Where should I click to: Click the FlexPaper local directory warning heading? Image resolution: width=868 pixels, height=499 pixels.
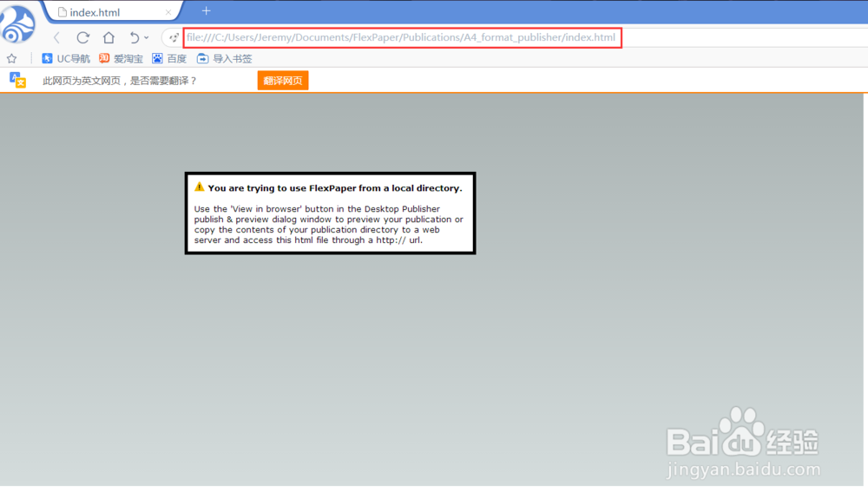click(335, 188)
